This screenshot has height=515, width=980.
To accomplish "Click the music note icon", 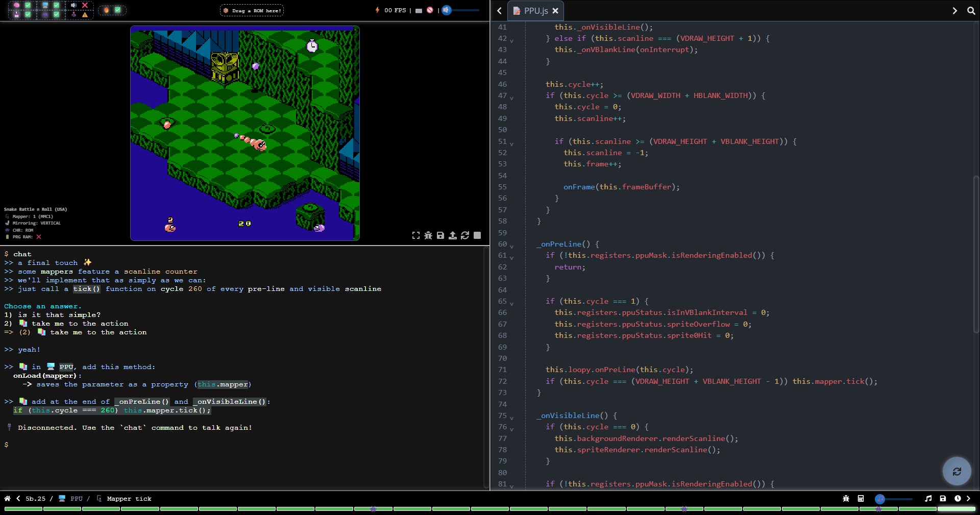I will [x=928, y=499].
